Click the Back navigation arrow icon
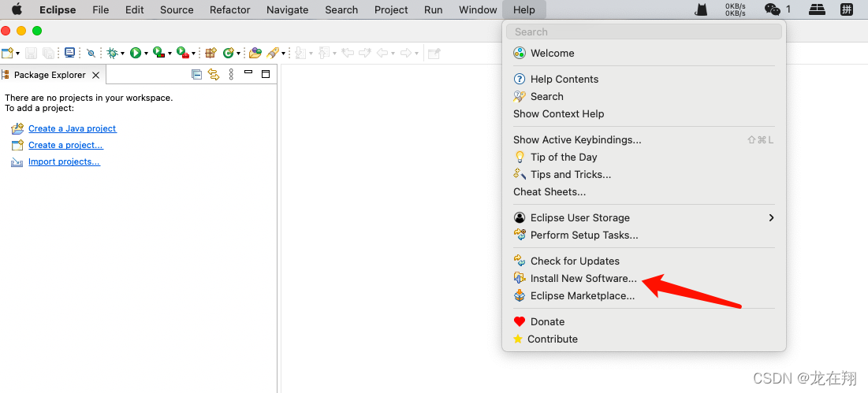Viewport: 868px width, 393px height. tap(382, 53)
